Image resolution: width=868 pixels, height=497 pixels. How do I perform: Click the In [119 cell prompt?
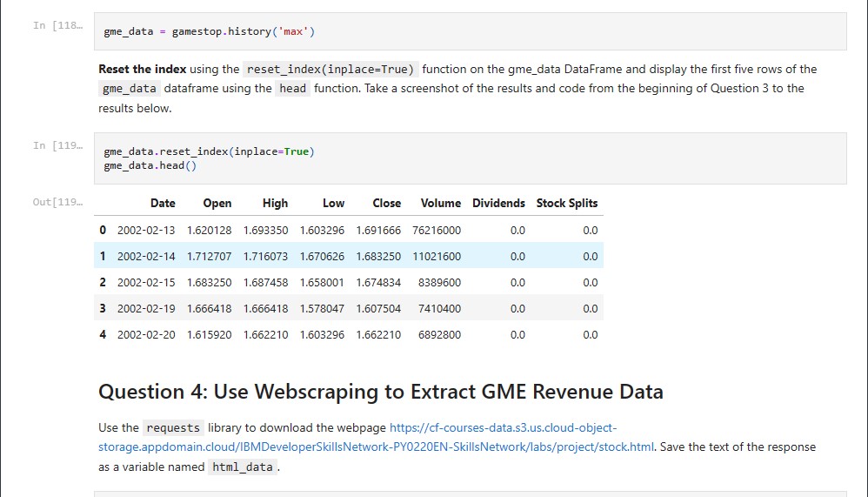[x=57, y=145]
